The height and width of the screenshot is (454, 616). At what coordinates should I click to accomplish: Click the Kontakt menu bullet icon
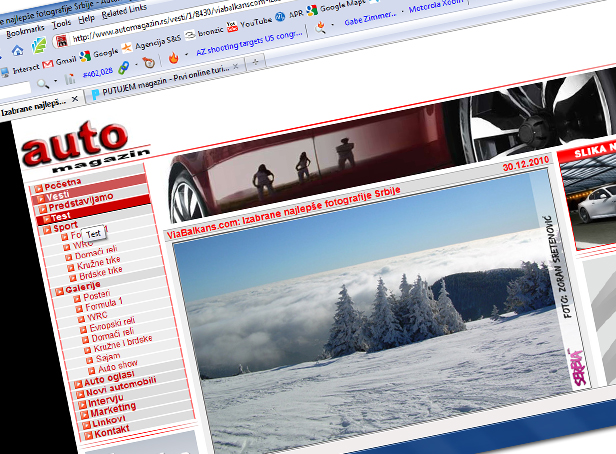point(88,435)
